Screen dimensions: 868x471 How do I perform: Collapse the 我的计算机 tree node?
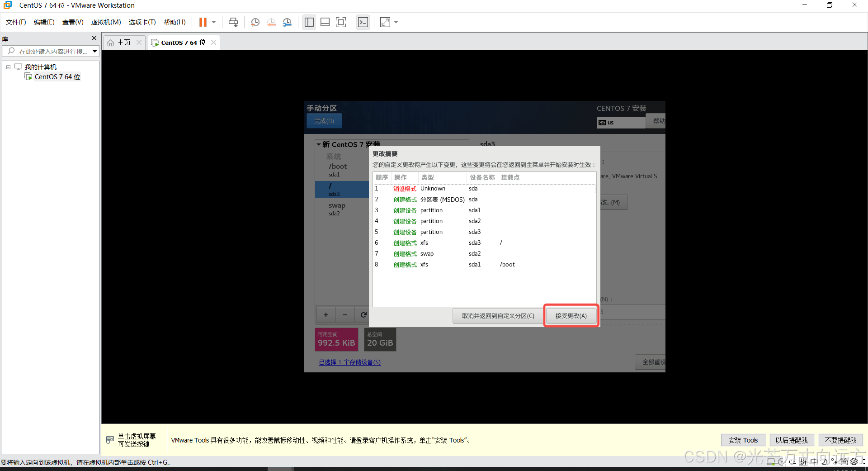click(8, 67)
